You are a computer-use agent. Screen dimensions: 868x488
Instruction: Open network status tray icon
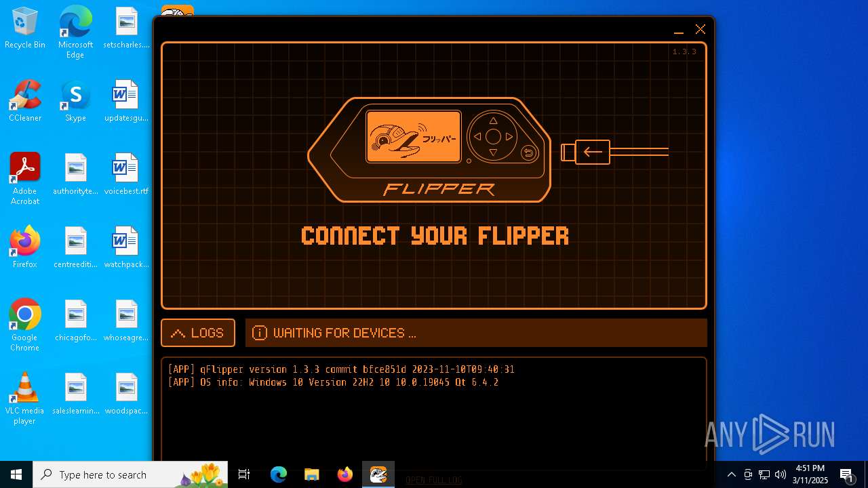coord(764,474)
